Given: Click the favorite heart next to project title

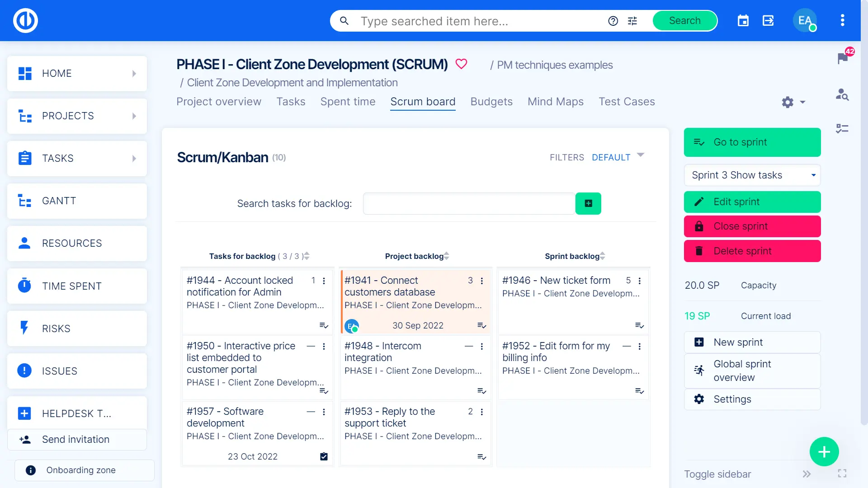Looking at the screenshot, I should tap(461, 64).
